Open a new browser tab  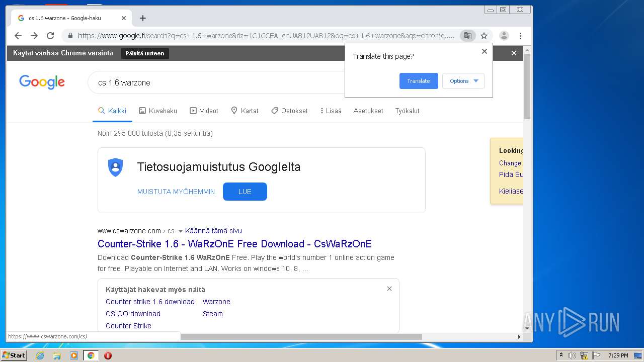tap(143, 18)
